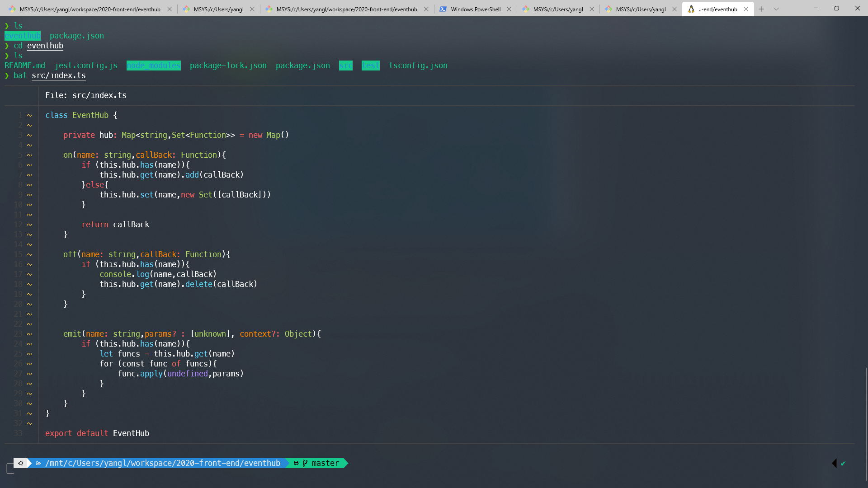Image resolution: width=868 pixels, height=488 pixels.
Task: Switch to the Windows PowerShell tab
Action: 475,9
